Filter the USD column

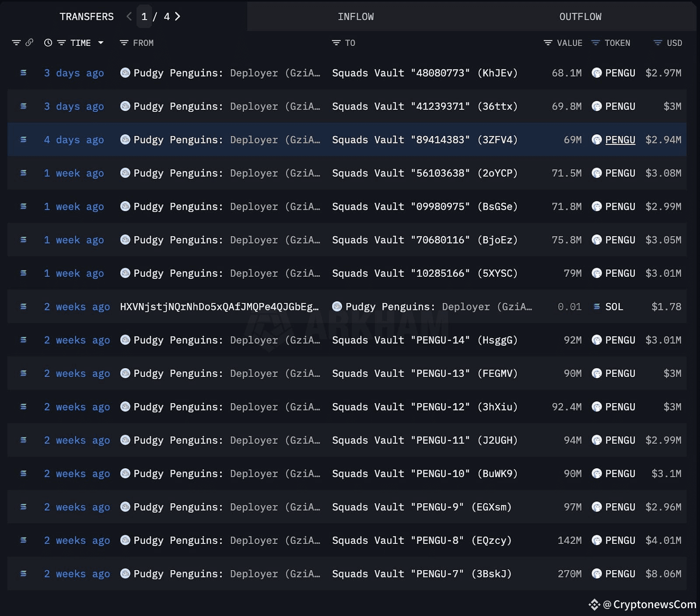point(658,43)
